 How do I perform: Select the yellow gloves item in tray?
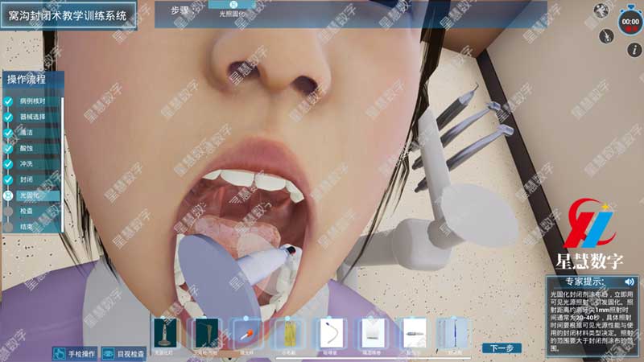coord(288,333)
